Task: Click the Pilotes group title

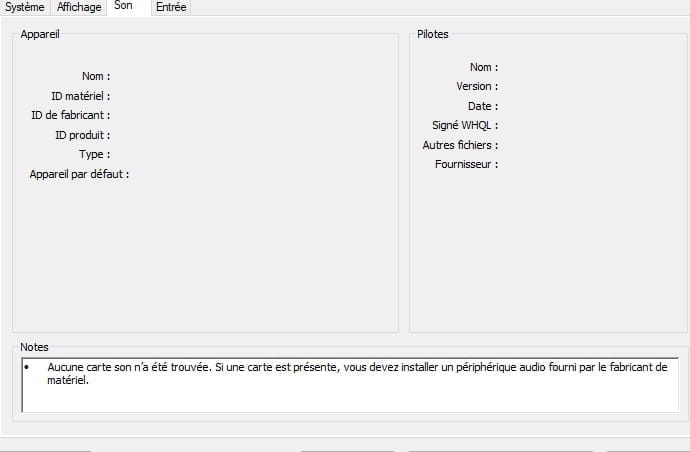Action: pyautogui.click(x=433, y=34)
